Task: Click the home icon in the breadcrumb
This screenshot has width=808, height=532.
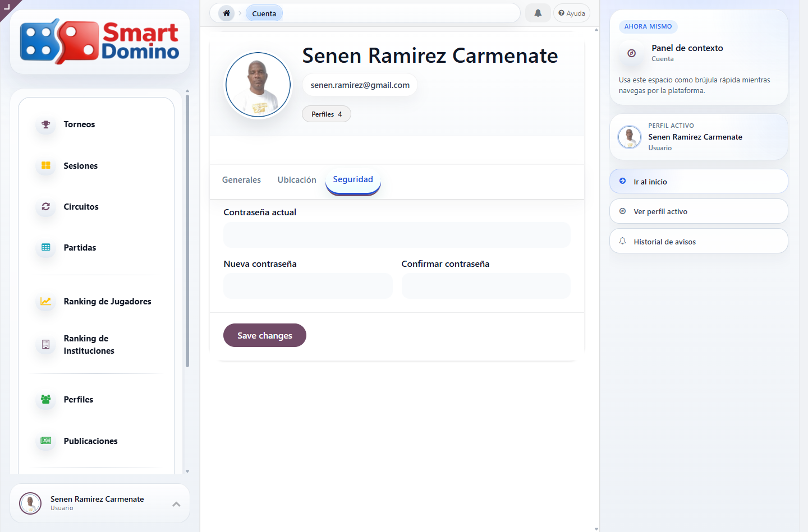Action: coord(227,13)
